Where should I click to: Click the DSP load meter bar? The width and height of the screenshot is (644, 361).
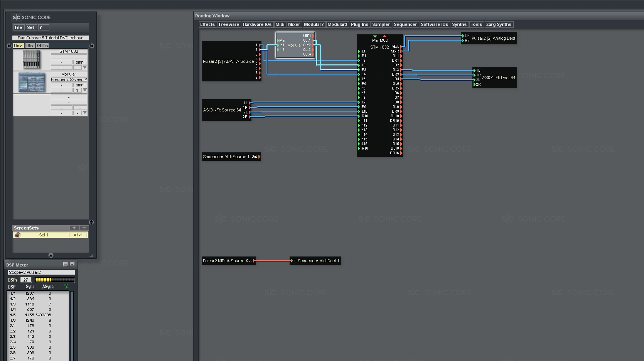[x=55, y=280]
